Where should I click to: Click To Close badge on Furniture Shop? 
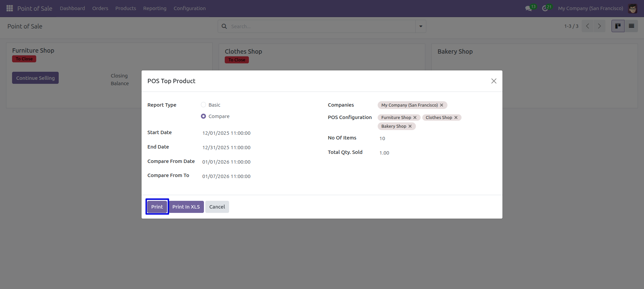(24, 59)
